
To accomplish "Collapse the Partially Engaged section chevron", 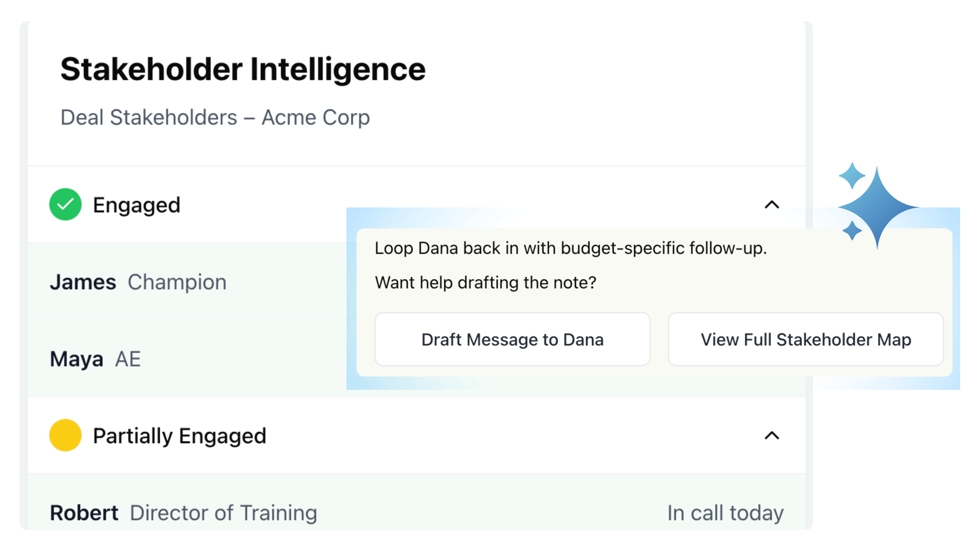I will pyautogui.click(x=772, y=435).
